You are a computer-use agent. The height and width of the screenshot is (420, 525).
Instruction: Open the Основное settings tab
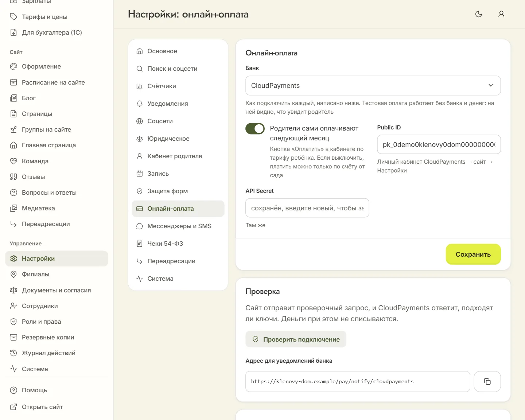click(x=178, y=51)
